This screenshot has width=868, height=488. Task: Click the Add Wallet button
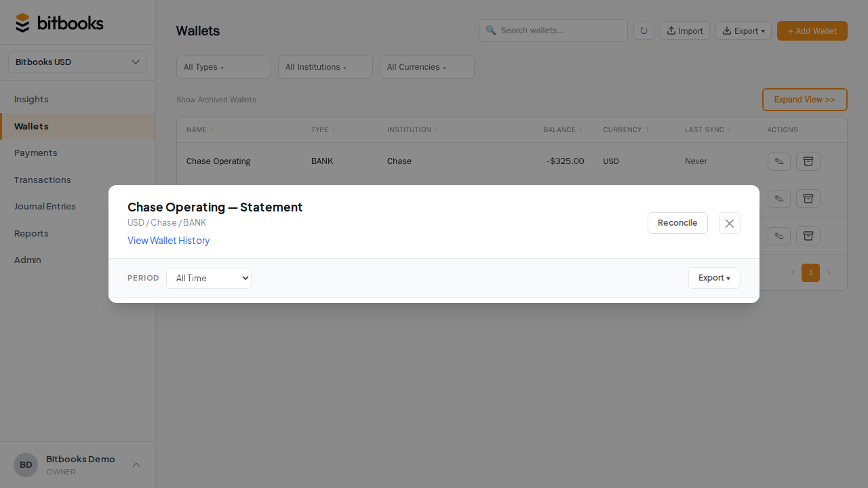[812, 30]
